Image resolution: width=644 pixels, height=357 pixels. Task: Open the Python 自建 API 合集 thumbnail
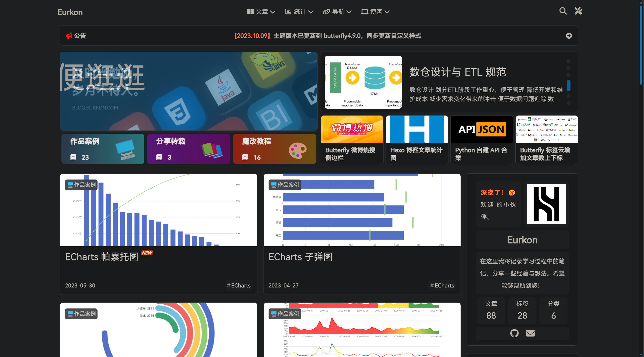pos(482,129)
